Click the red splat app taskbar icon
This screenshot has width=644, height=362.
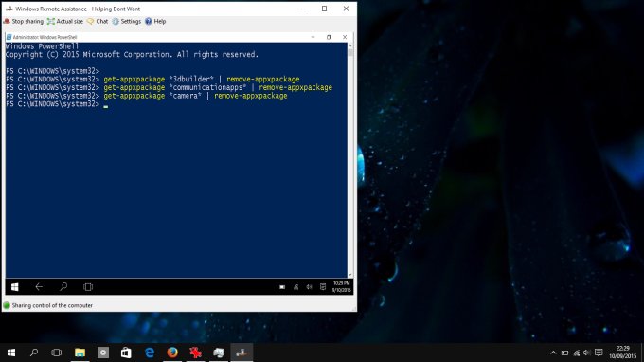(x=195, y=353)
